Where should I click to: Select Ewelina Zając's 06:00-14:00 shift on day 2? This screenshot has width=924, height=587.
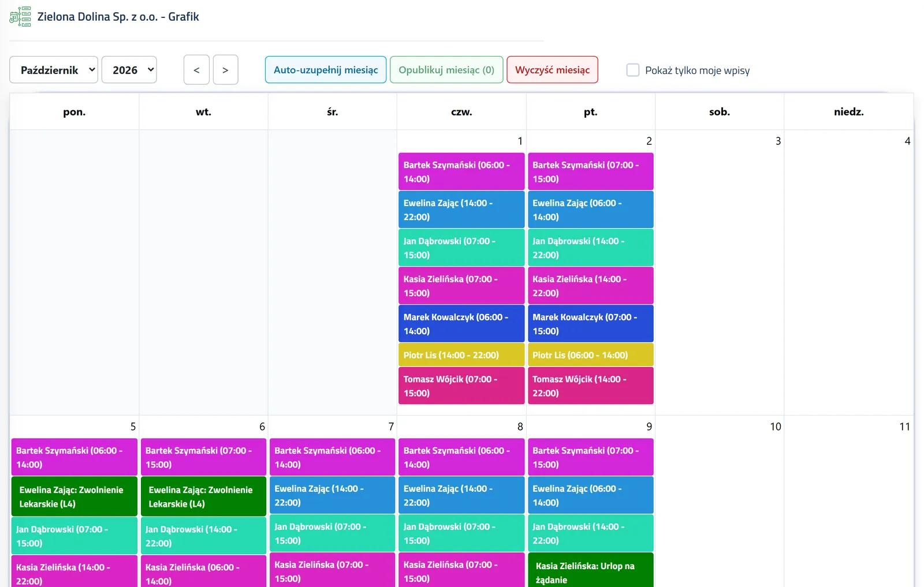pyautogui.click(x=591, y=210)
